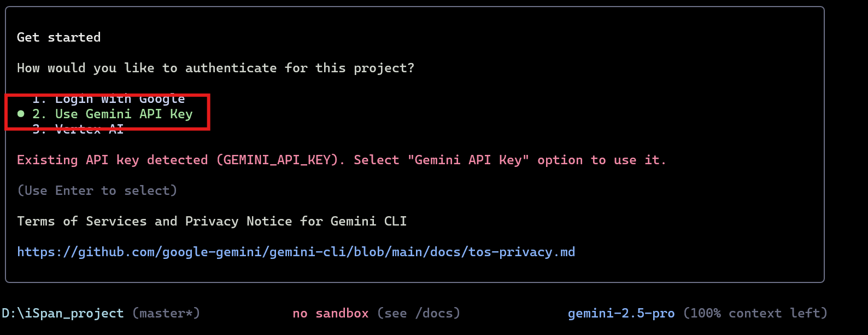The image size is (868, 335).
Task: Click the Terms of Services and Privacy Notice line
Action: coord(212,221)
